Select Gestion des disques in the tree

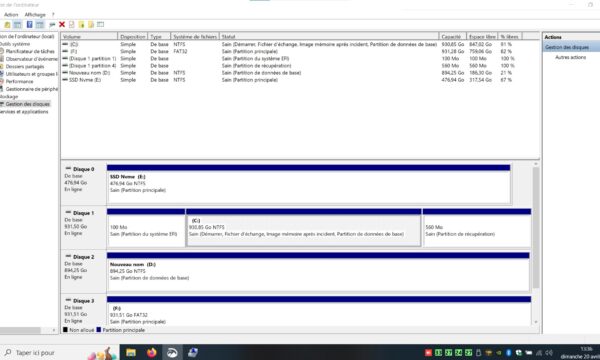(x=28, y=104)
